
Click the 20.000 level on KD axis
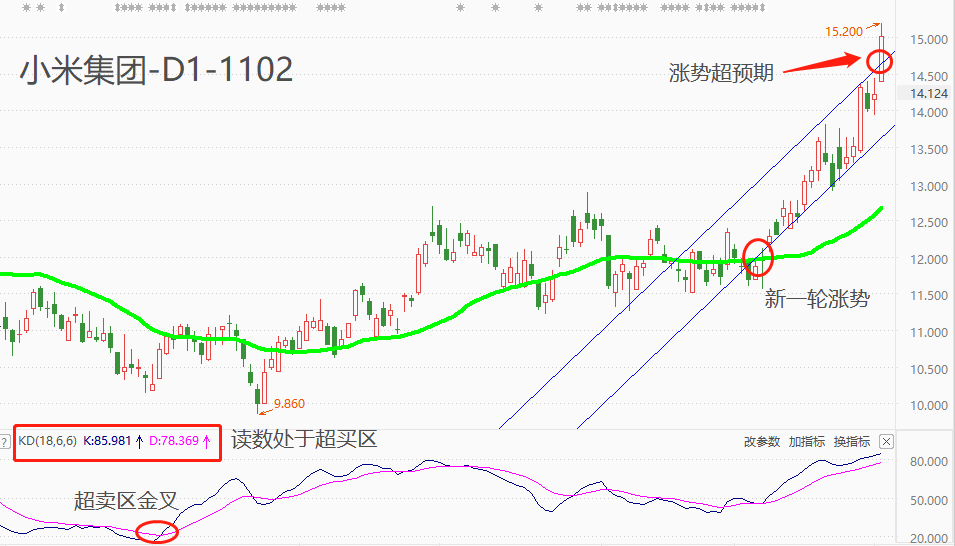tap(929, 539)
